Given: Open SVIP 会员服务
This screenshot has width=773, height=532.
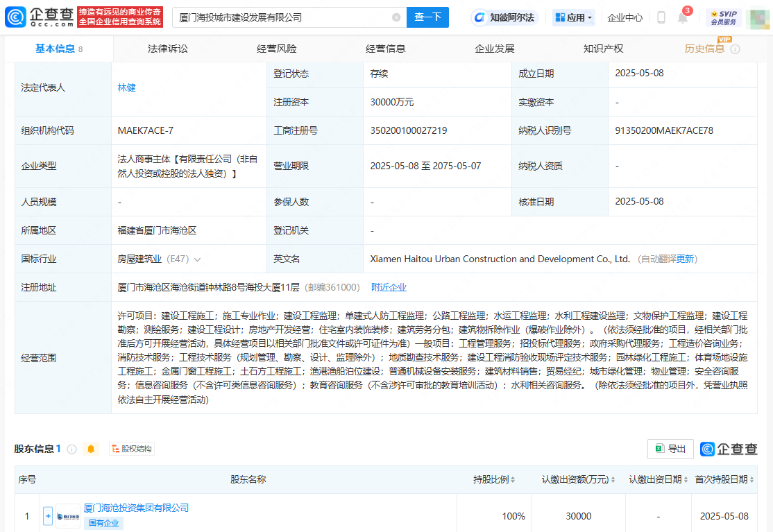Looking at the screenshot, I should (x=724, y=18).
